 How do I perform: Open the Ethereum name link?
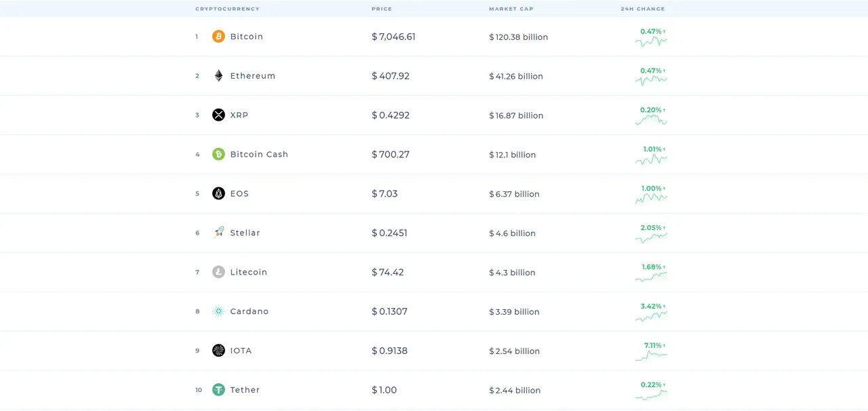pos(253,75)
